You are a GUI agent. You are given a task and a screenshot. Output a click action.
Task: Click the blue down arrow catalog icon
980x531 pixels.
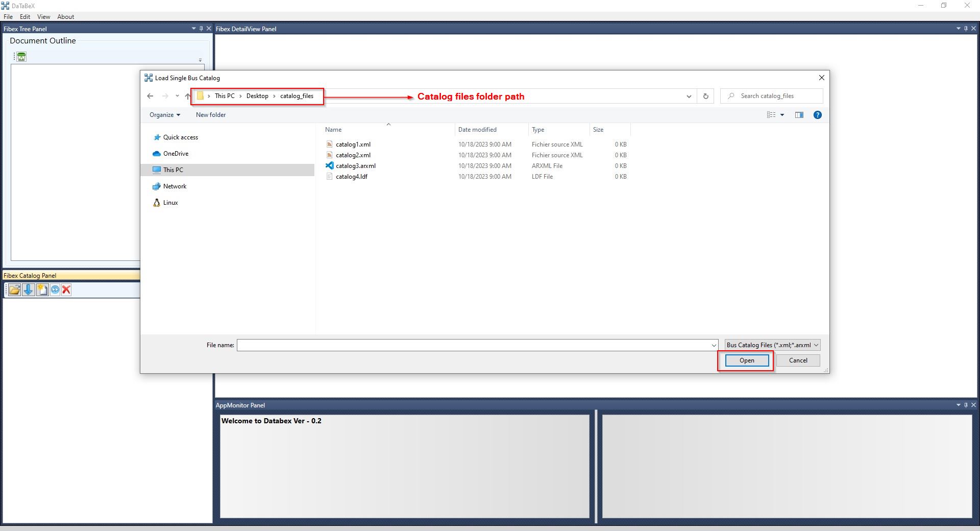click(28, 290)
